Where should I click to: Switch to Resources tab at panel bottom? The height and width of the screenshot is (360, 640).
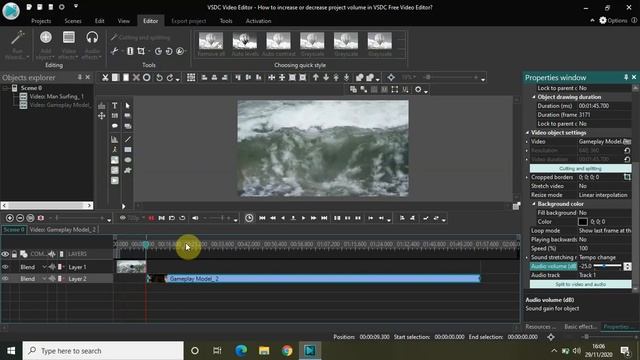coord(540,327)
